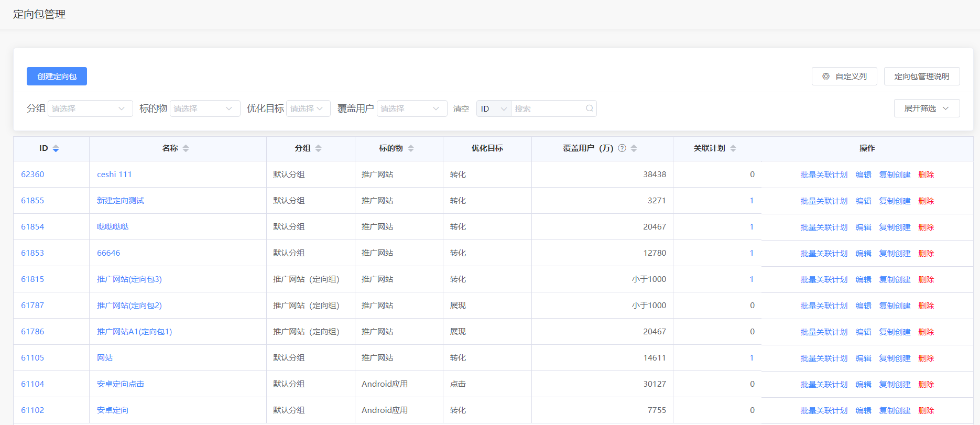Sort by 覆盖用户 (万) column arrows
The image size is (980, 425).
coord(634,148)
